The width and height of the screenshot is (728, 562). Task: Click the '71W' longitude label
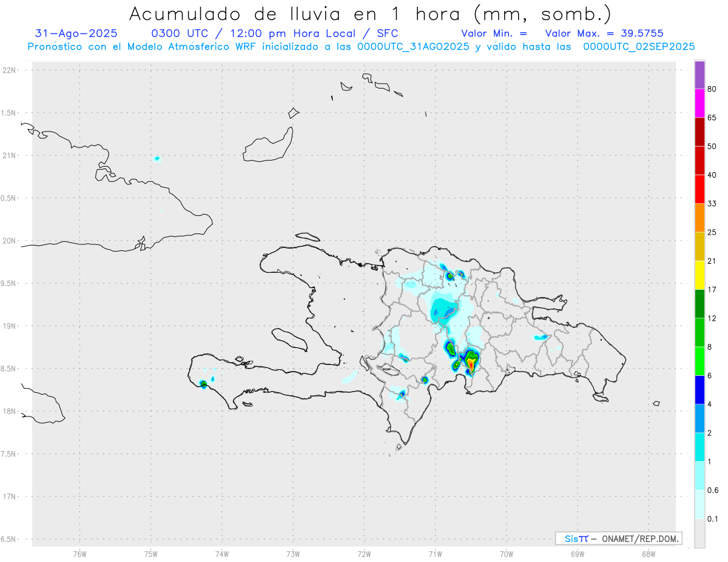pyautogui.click(x=435, y=554)
